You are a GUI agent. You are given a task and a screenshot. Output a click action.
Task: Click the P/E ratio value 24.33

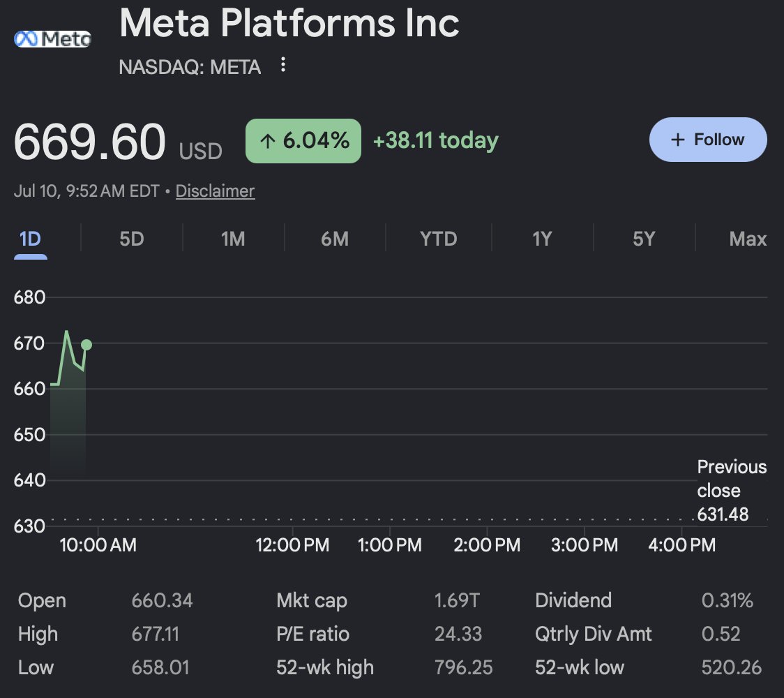coord(458,634)
